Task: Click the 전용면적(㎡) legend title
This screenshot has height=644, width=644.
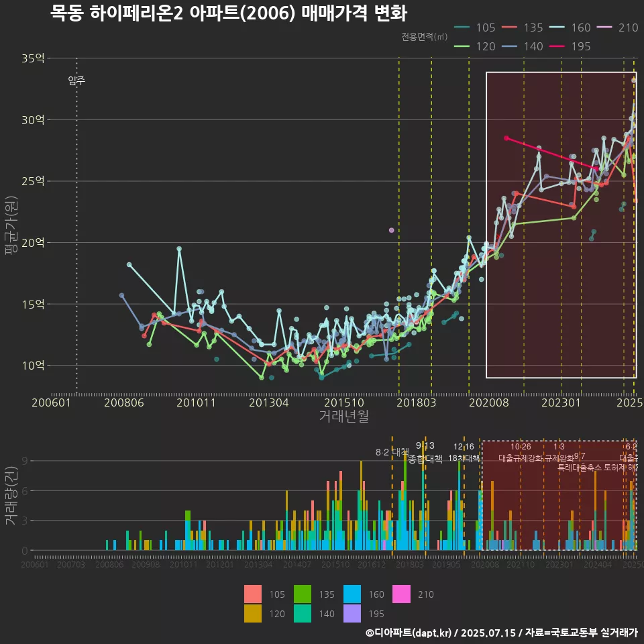Action: tap(424, 37)
